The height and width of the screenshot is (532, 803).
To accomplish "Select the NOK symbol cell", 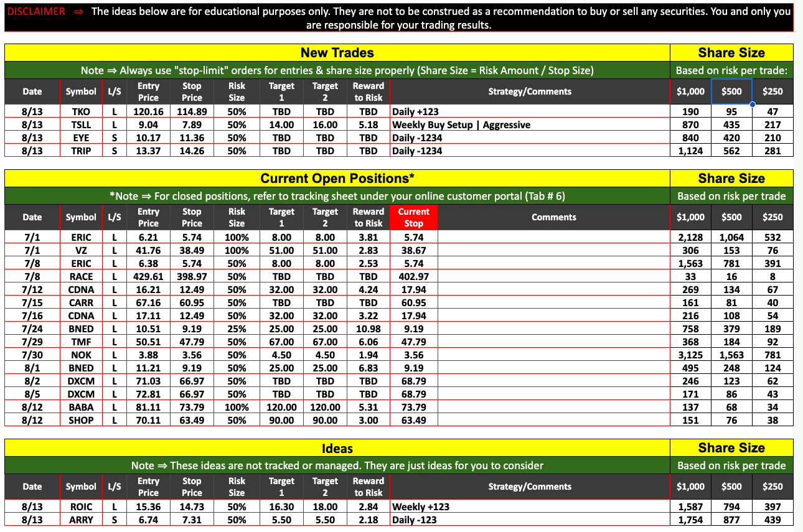I will tap(81, 355).
